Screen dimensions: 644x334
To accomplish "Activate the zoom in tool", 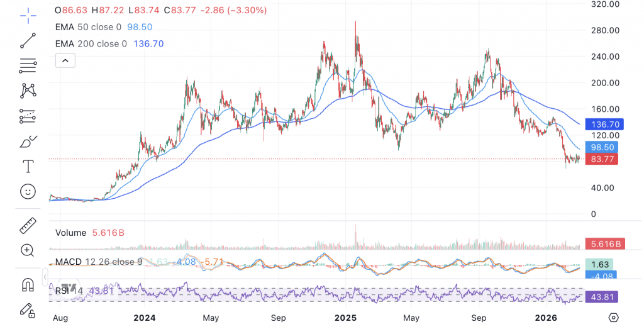I will pos(28,250).
